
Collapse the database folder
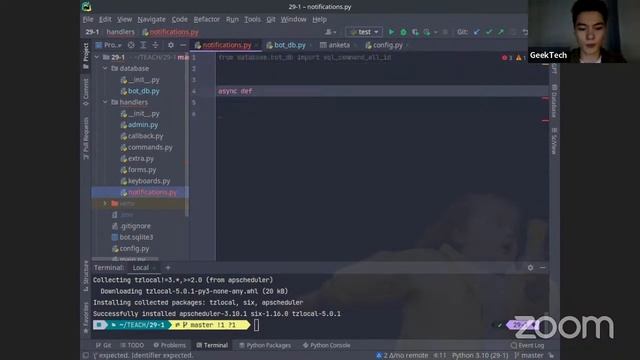pyautogui.click(x=105, y=69)
